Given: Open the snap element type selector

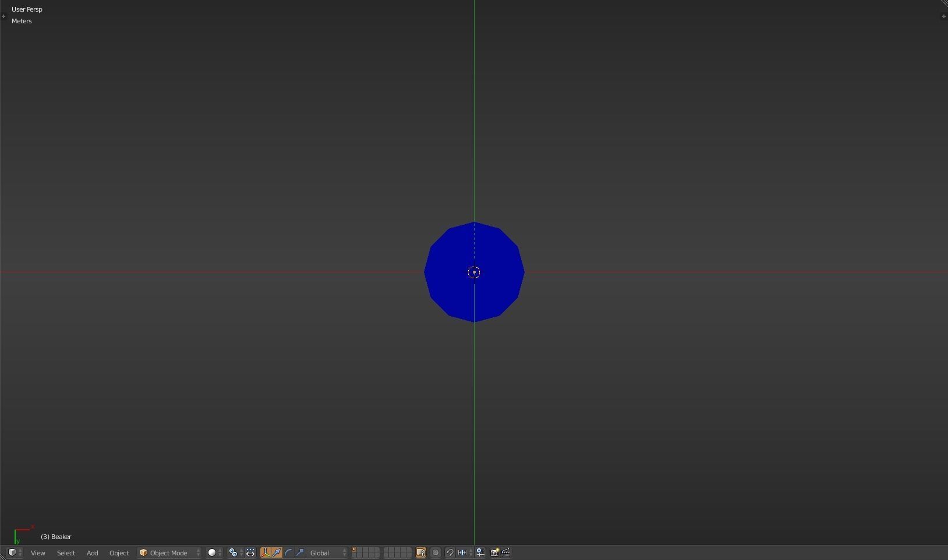Looking at the screenshot, I should point(465,552).
